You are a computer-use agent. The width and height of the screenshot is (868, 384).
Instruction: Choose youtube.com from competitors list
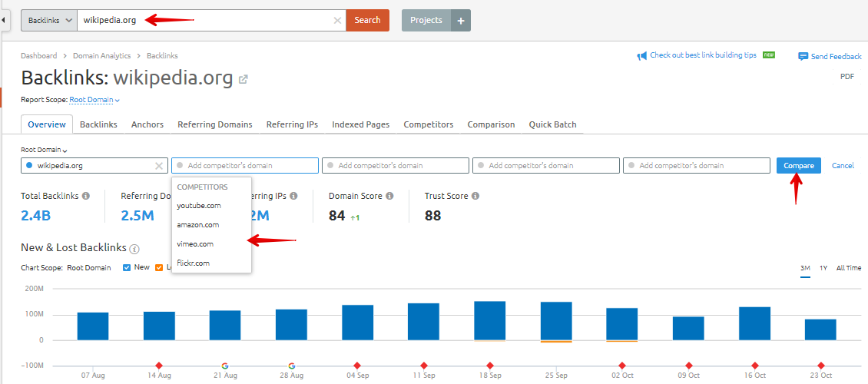click(x=199, y=205)
